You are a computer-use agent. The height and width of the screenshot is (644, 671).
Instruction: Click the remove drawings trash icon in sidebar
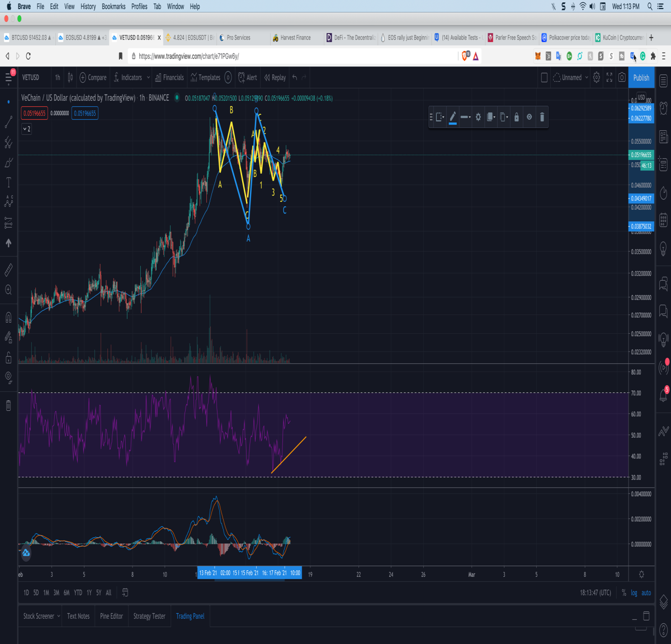point(8,405)
